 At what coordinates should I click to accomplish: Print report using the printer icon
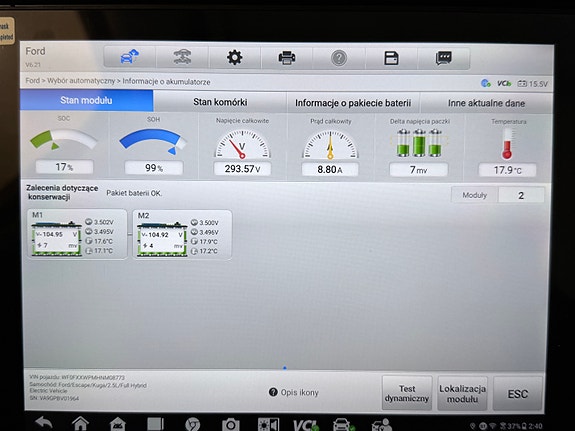pyautogui.click(x=287, y=58)
